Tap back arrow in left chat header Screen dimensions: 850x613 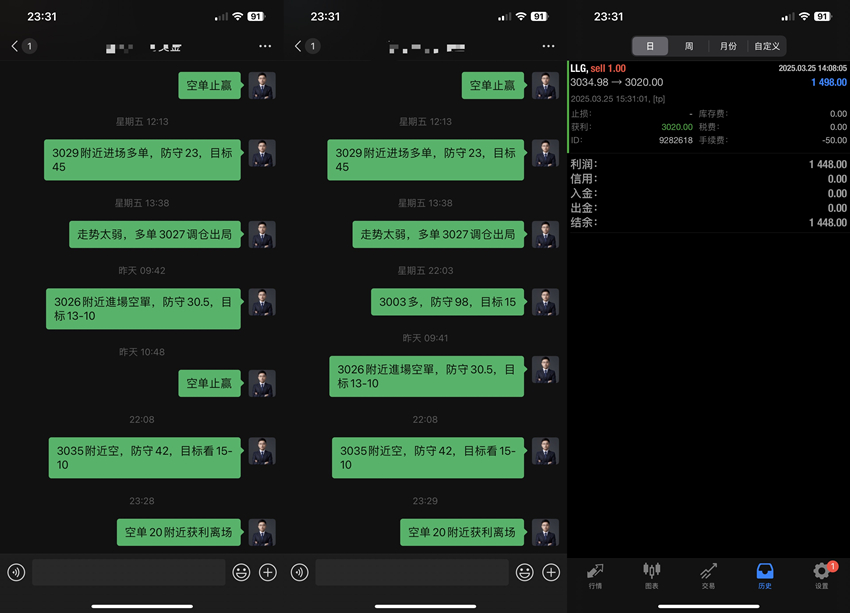pos(15,46)
